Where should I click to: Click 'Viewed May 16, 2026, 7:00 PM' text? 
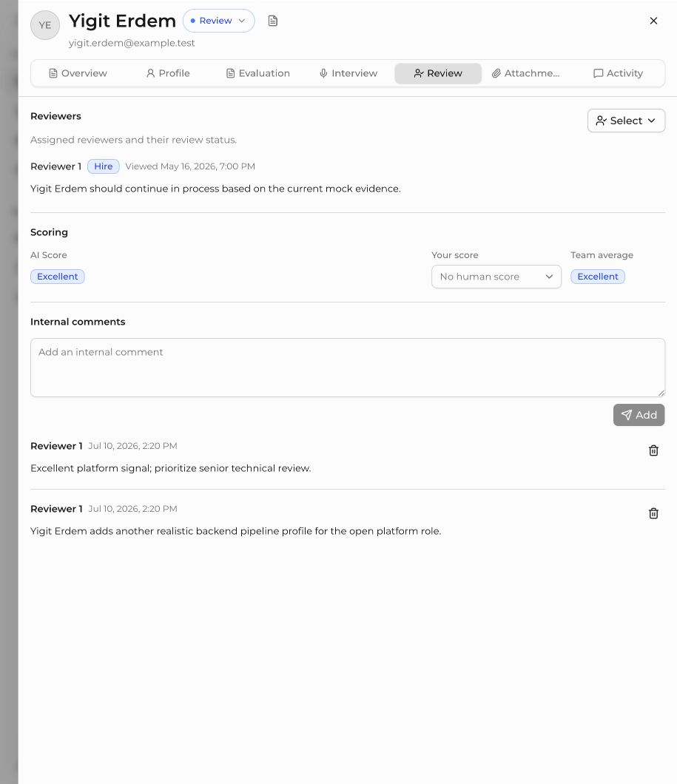(190, 166)
